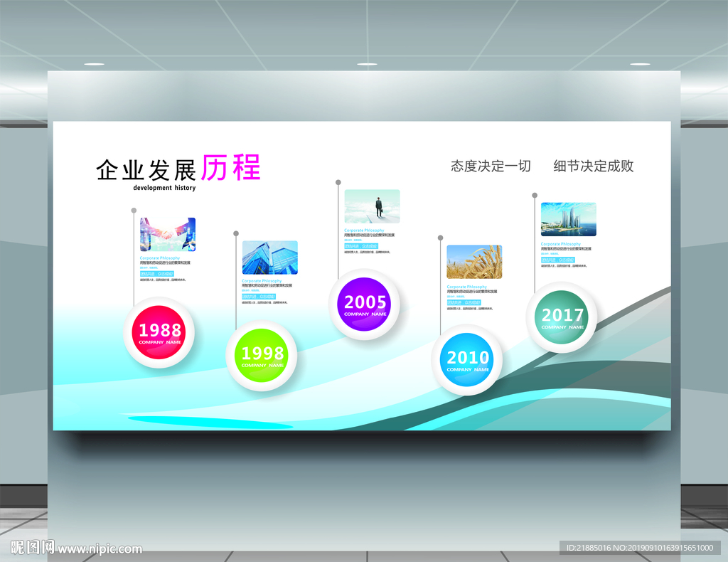Click the blue highlighted tag under businessman photo

point(361,246)
